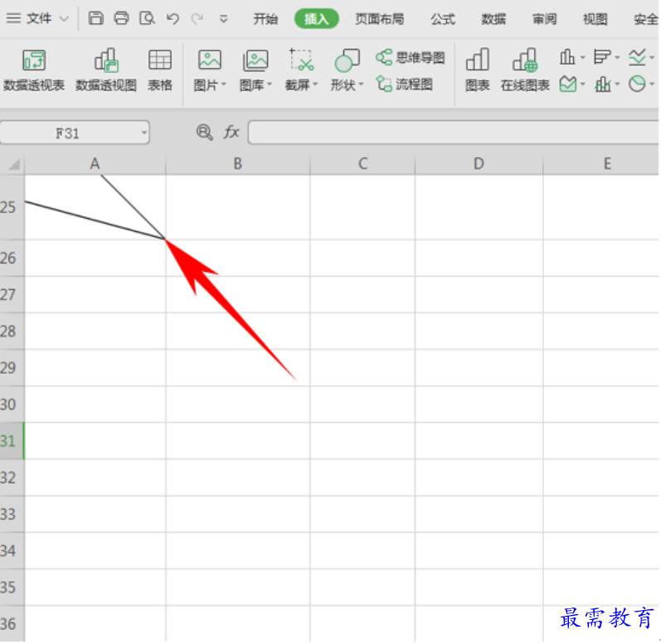This screenshot has height=644, width=661.
Task: Click the Redo arrow
Action: (x=197, y=18)
